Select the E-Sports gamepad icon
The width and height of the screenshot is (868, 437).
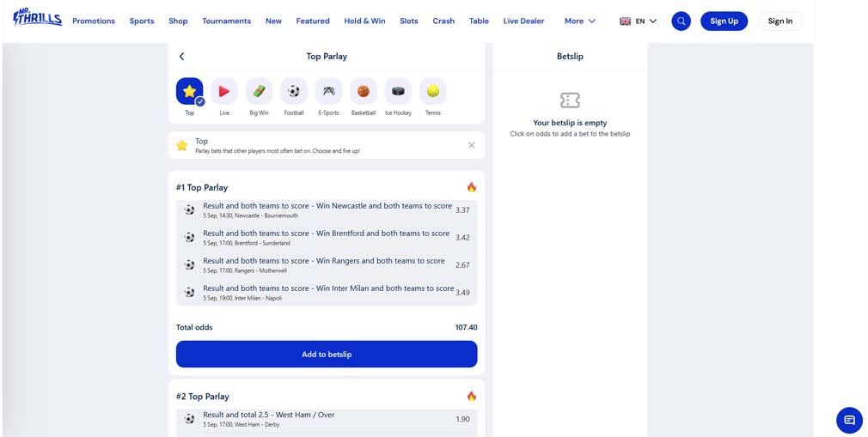tap(329, 91)
